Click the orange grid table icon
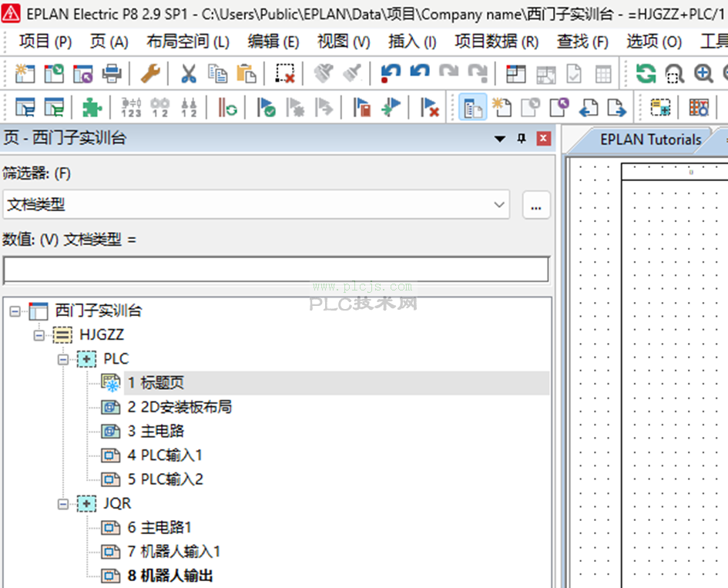The height and width of the screenshot is (588, 728). point(698,107)
